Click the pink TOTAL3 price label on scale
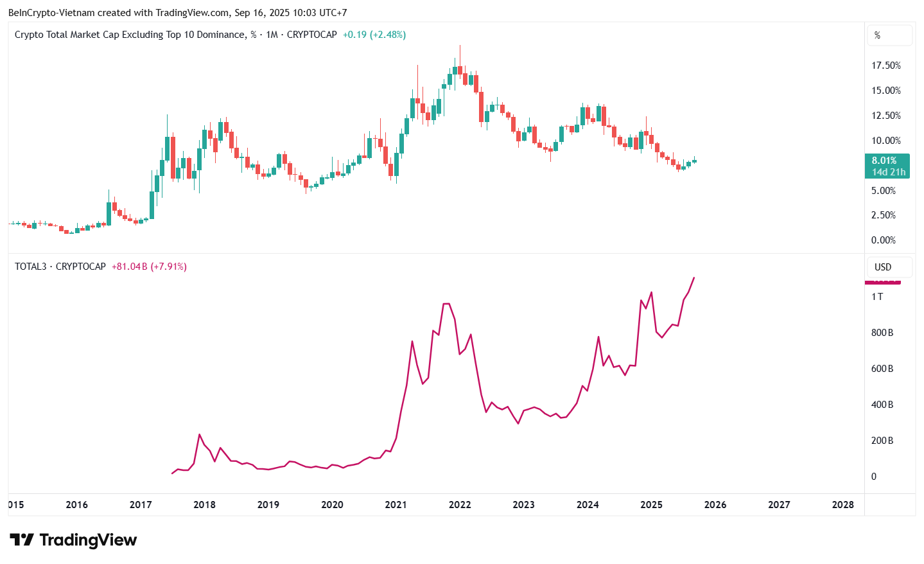Screen dimensions: 924x564 pos(883,282)
